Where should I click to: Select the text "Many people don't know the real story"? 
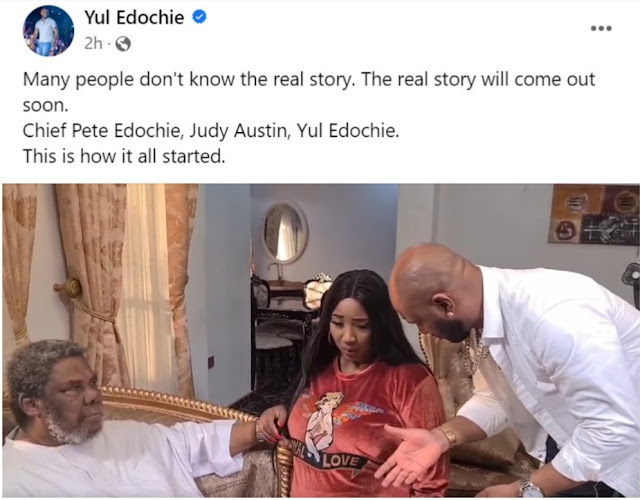(187, 80)
